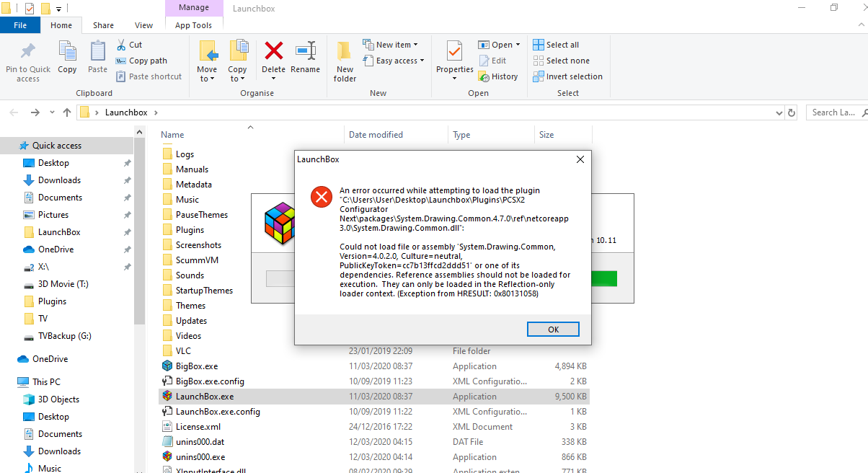This screenshot has width=868, height=473.
Task: Select This PC in navigation pane
Action: point(46,382)
